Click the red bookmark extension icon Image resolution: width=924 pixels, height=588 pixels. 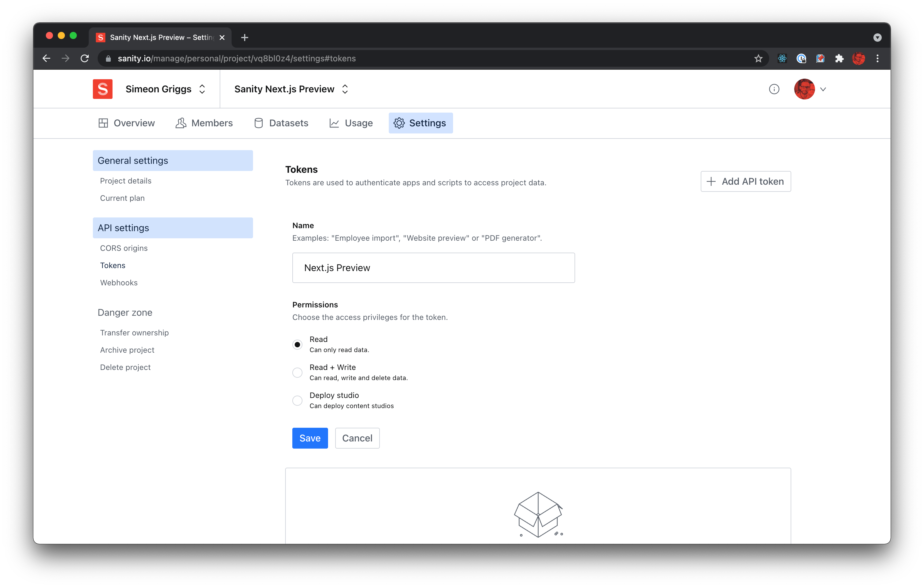[820, 58]
